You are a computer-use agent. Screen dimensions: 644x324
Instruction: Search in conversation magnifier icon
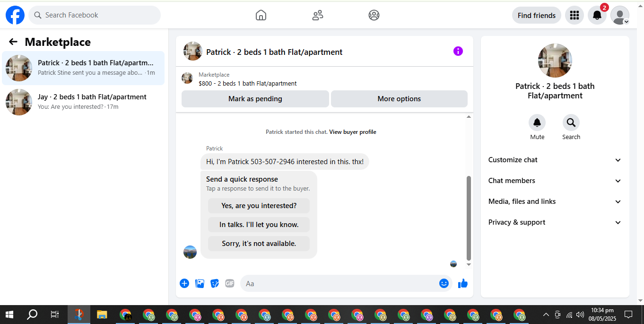571,123
